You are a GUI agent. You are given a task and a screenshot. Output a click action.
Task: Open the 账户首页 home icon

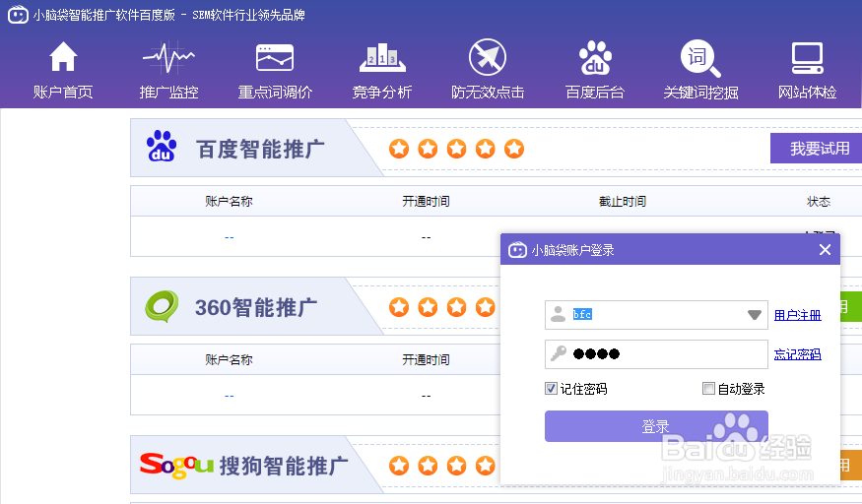63,57
